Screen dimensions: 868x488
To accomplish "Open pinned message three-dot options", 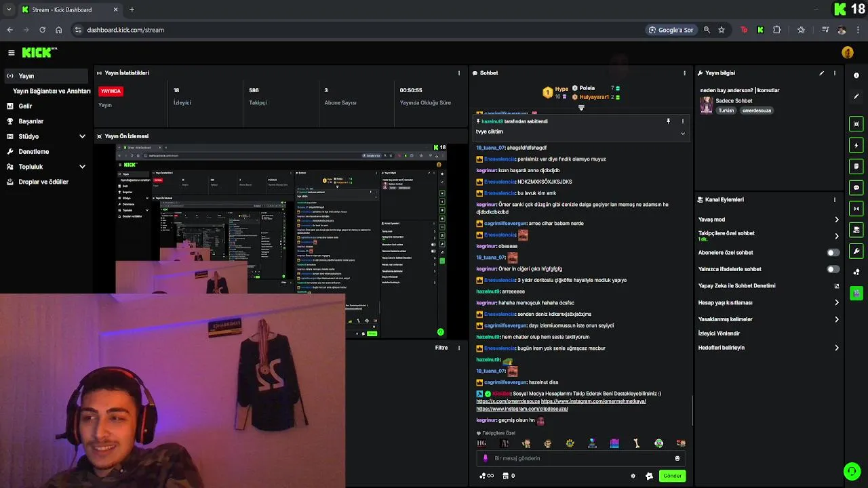I will 683,121.
